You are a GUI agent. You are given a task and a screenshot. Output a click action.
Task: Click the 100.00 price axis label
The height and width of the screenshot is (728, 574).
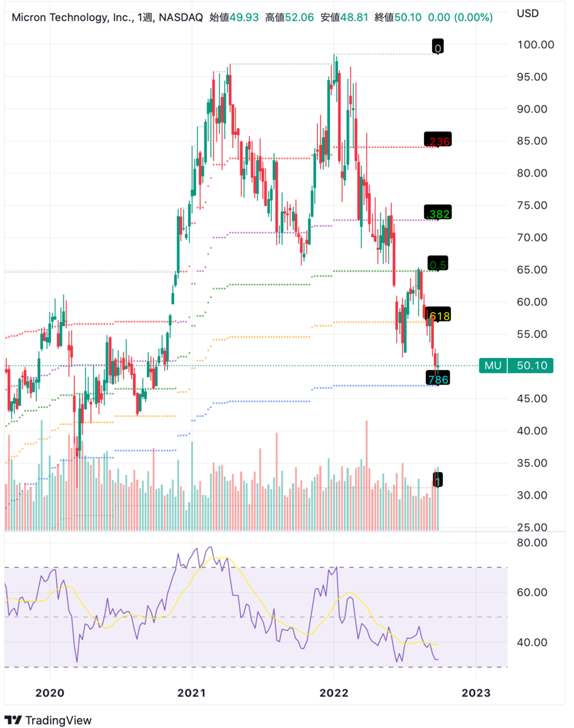click(x=535, y=45)
